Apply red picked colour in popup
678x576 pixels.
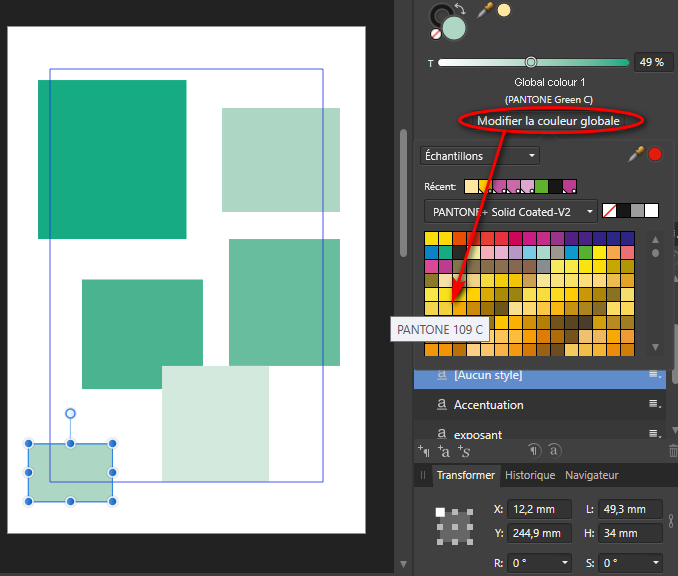(x=655, y=154)
